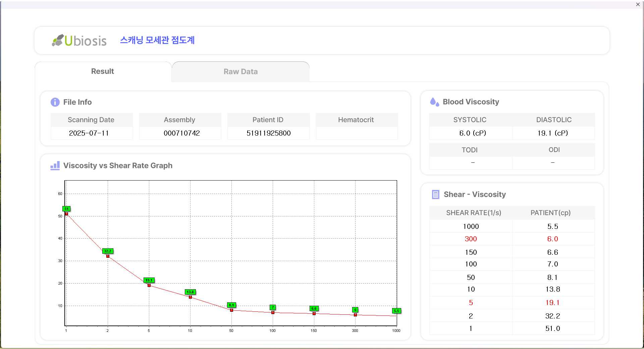Click the Scanning Date value 2025-07-11
644x349 pixels.
coord(89,133)
